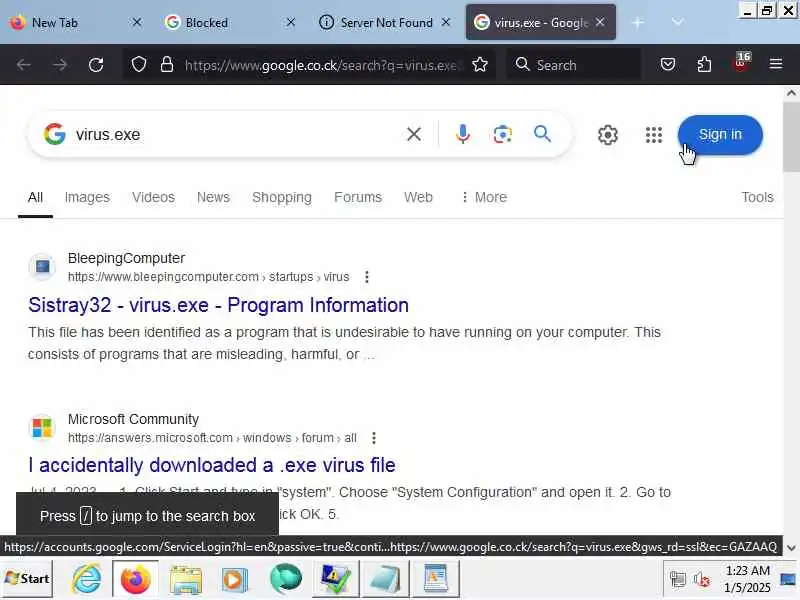Open Tools search options
This screenshot has width=800, height=600.
757,197
